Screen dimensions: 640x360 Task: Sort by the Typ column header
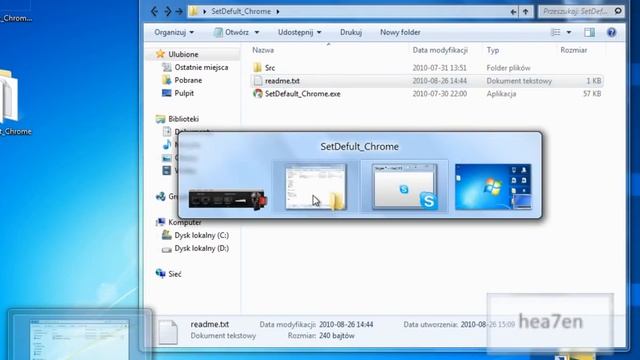point(493,50)
